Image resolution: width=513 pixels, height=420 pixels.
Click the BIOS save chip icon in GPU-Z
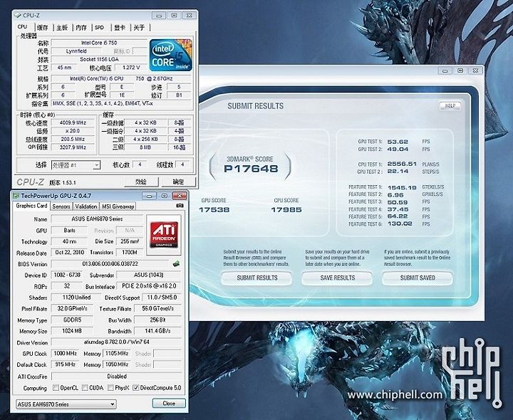tap(176, 264)
